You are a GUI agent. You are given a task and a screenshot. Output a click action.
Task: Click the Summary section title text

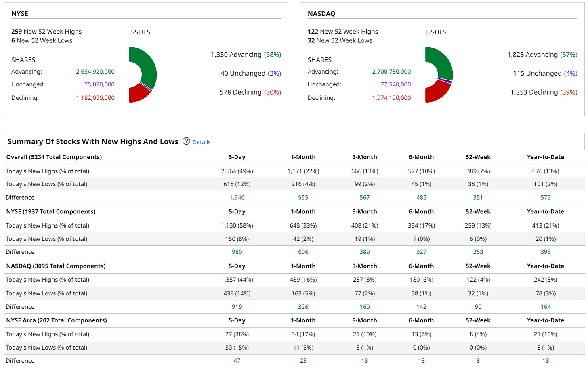(x=93, y=141)
